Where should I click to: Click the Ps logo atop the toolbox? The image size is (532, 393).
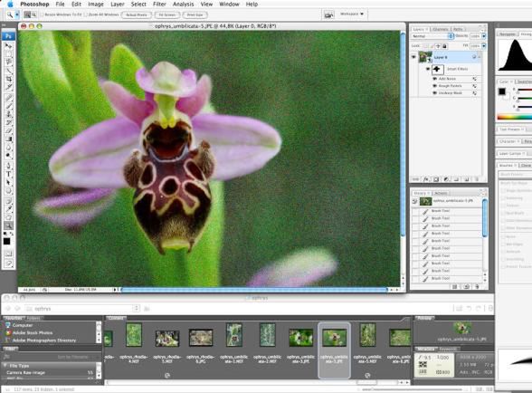8,36
